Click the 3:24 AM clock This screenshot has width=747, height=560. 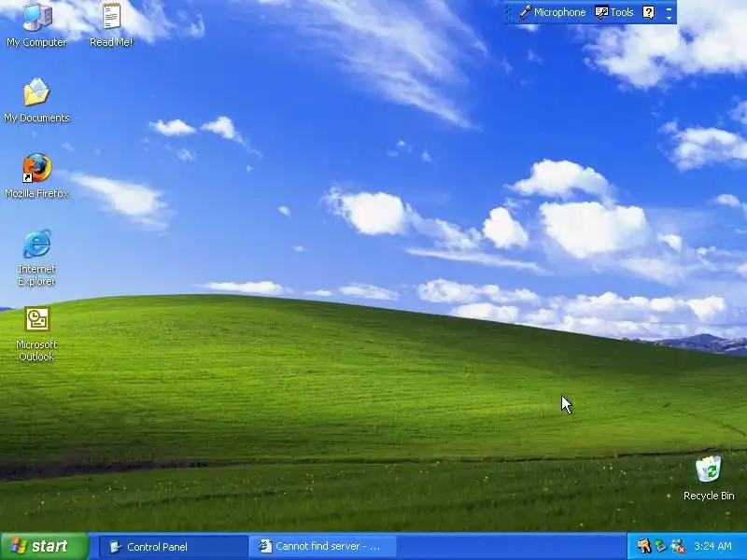(x=712, y=546)
